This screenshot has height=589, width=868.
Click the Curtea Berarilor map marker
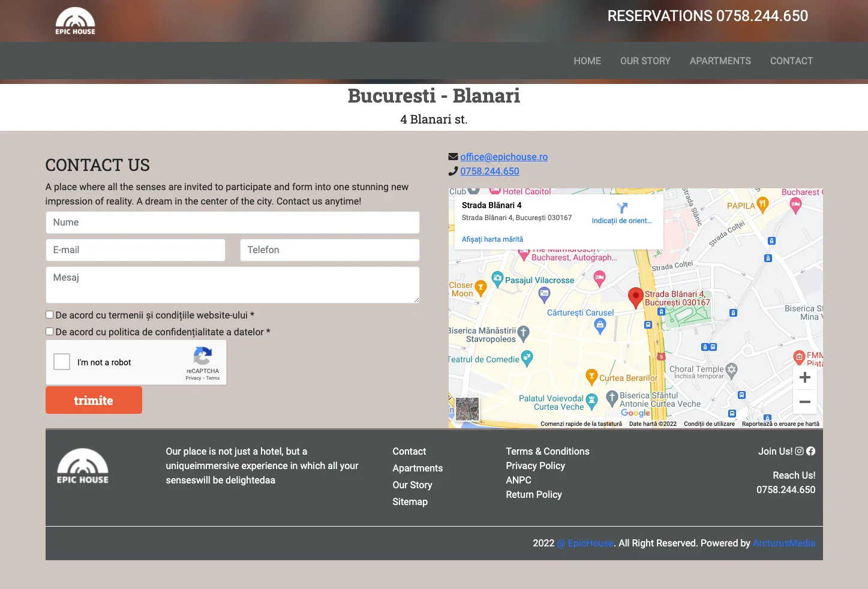pyautogui.click(x=591, y=377)
